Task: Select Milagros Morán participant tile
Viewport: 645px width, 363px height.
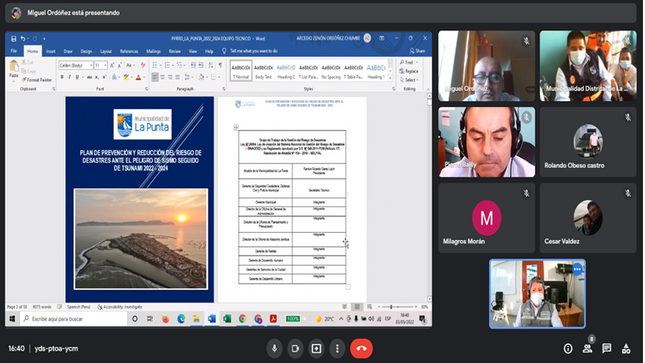Action: pyautogui.click(x=486, y=218)
